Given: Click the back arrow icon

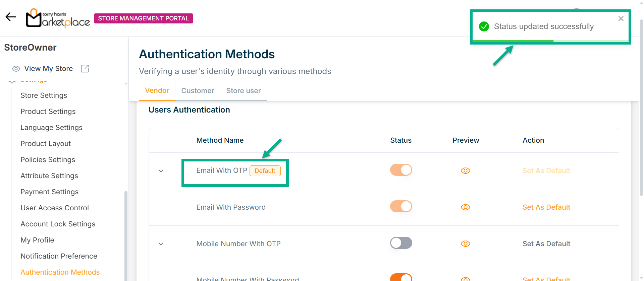Looking at the screenshot, I should 11,17.
